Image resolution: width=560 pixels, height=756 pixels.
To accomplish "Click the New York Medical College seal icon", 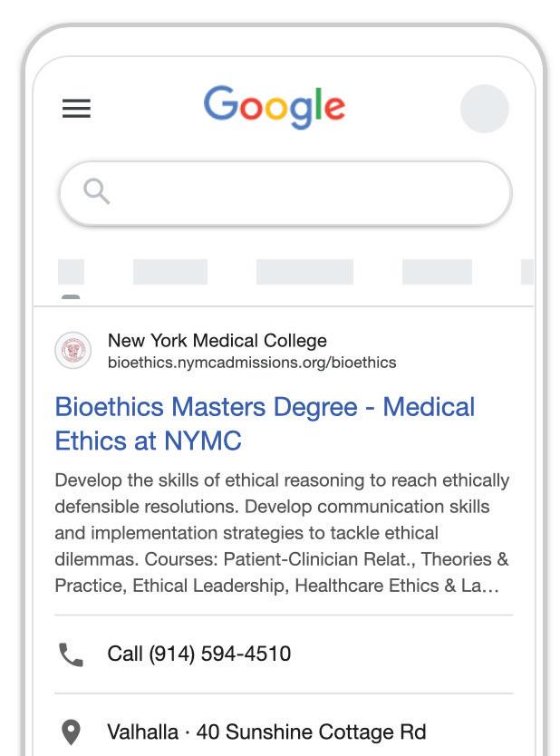I will click(72, 351).
